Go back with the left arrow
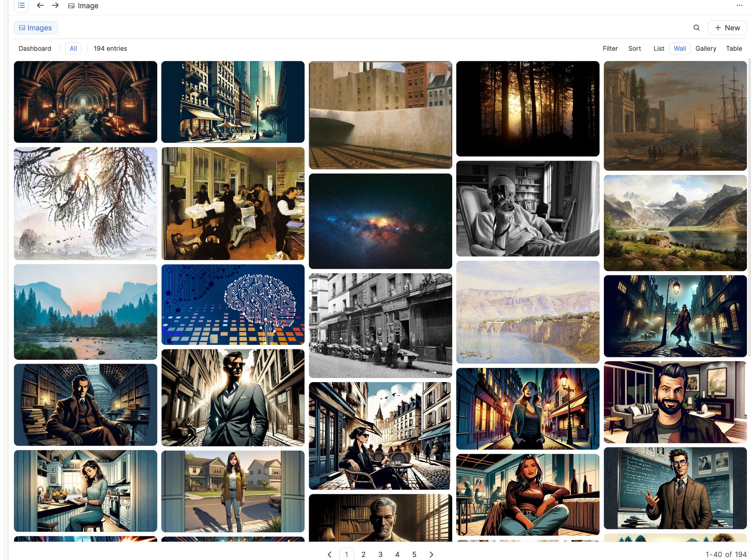The height and width of the screenshot is (560, 751). [40, 6]
